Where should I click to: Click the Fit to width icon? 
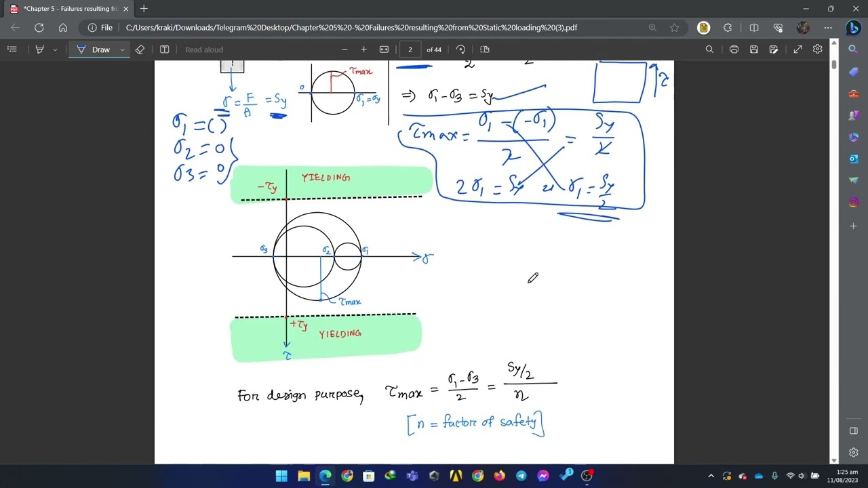click(384, 49)
